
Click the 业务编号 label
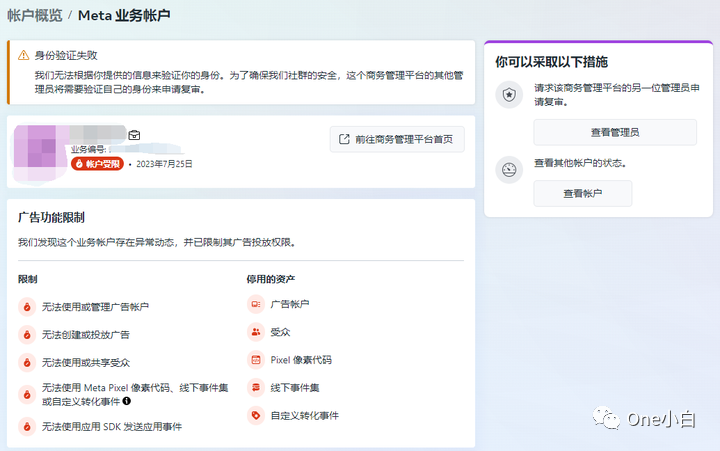click(x=89, y=149)
